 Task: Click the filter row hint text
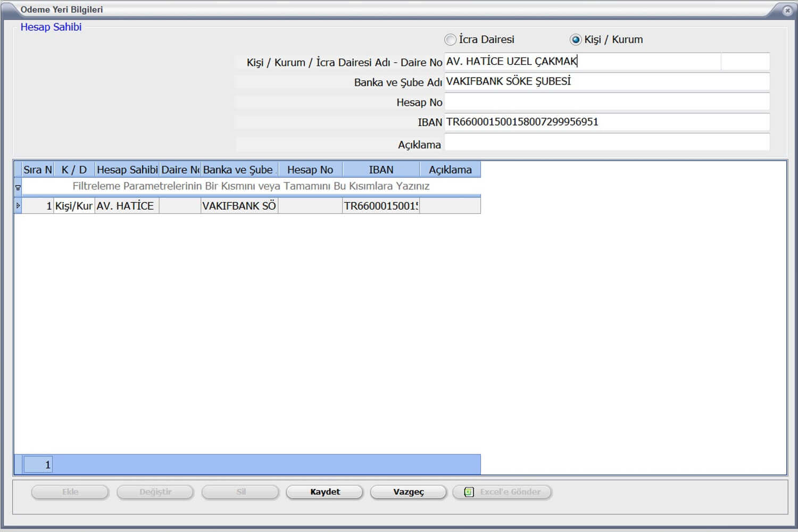coord(251,186)
